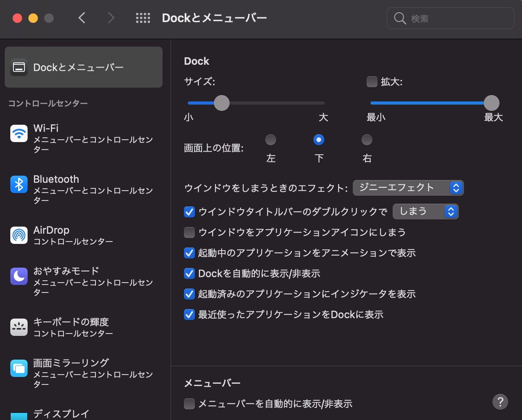
Task: Click the Dock section heading
Action: (196, 61)
